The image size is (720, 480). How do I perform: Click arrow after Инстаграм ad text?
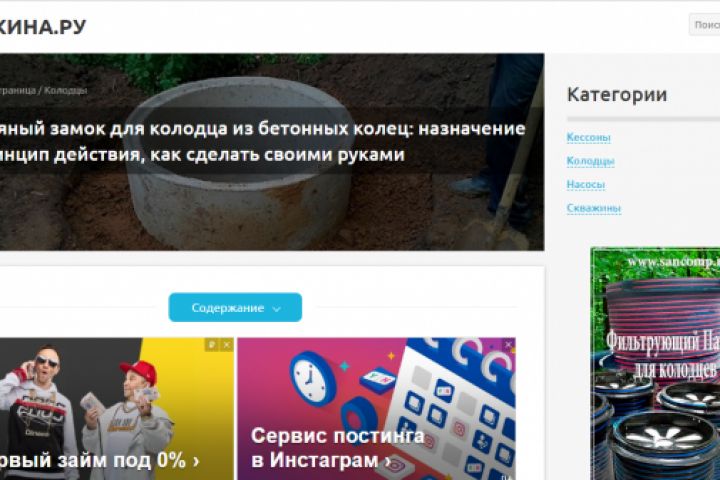pyautogui.click(x=388, y=460)
